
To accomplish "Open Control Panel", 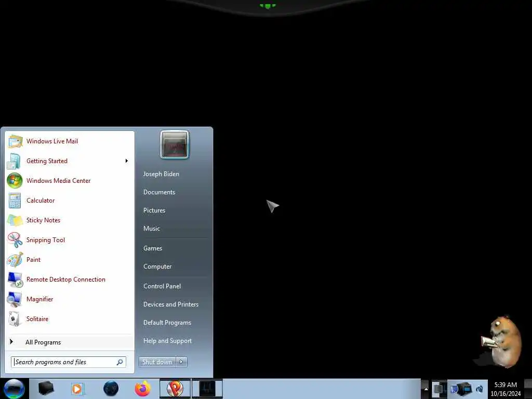I will 162,286.
